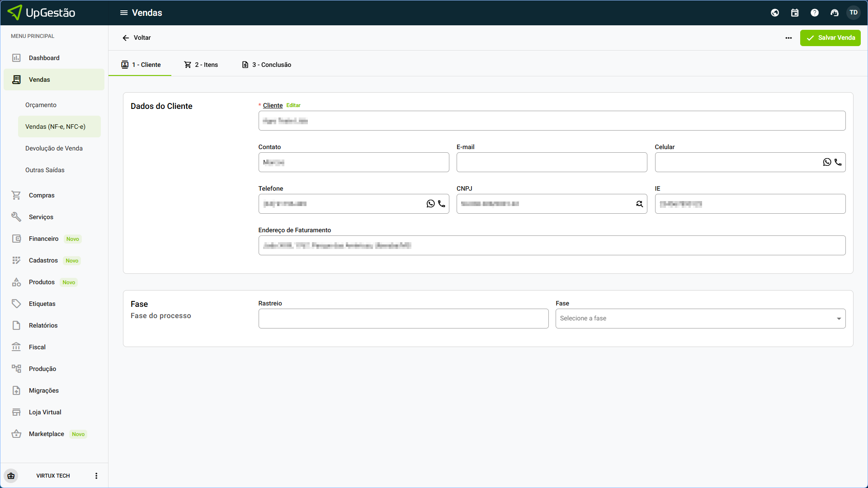Open Orçamento in the sidebar
Viewport: 868px width, 488px height.
click(x=41, y=105)
